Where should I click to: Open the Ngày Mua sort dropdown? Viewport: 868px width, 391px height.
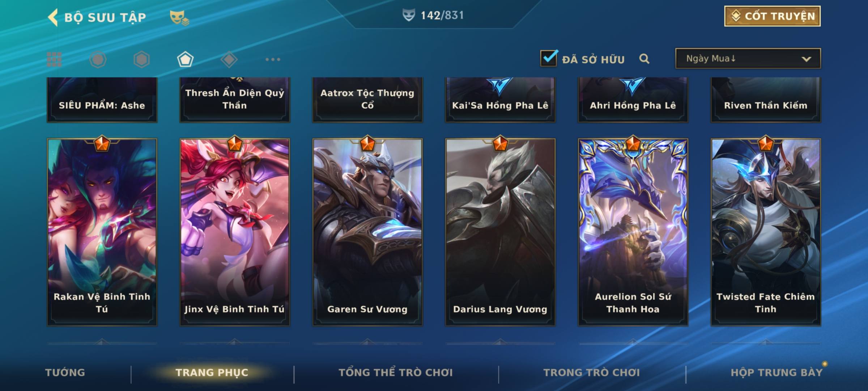[x=748, y=58]
